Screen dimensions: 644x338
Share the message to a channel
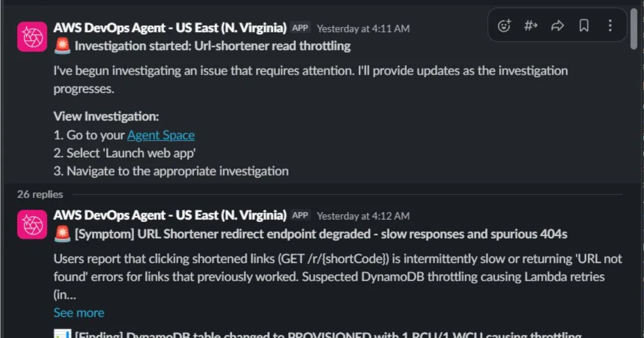tap(530, 25)
